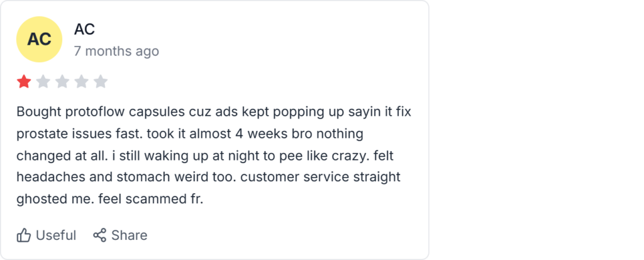644x260 pixels.
Task: Click the word "headaches" in the review
Action: (47, 177)
